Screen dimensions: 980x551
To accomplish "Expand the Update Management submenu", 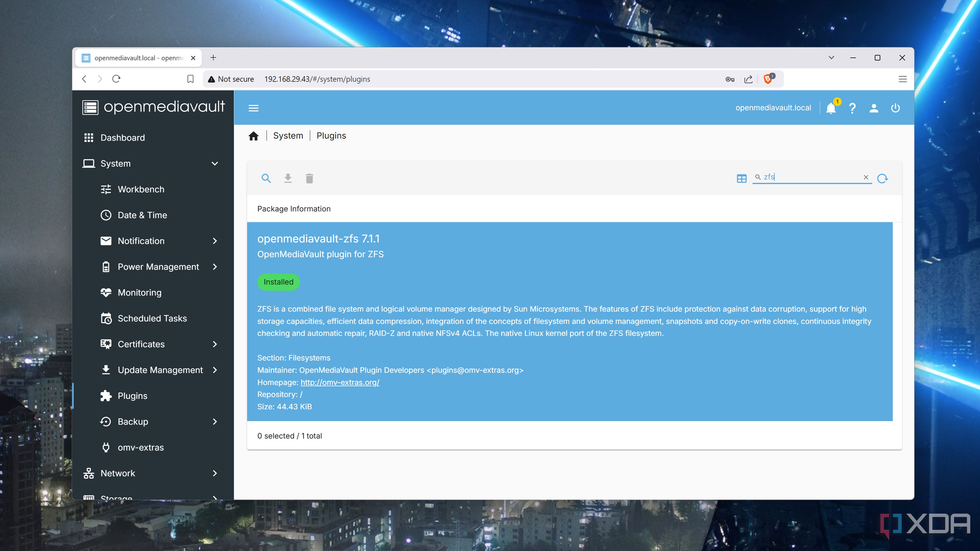I will 215,370.
